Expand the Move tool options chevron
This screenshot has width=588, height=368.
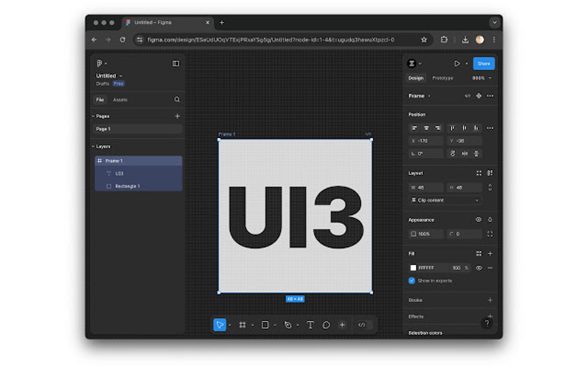[x=229, y=325]
